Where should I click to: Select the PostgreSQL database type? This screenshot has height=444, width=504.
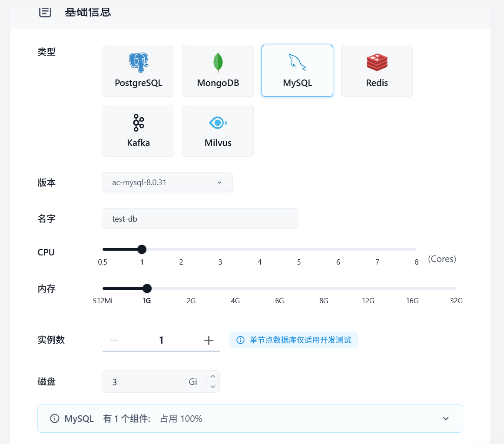(x=138, y=71)
